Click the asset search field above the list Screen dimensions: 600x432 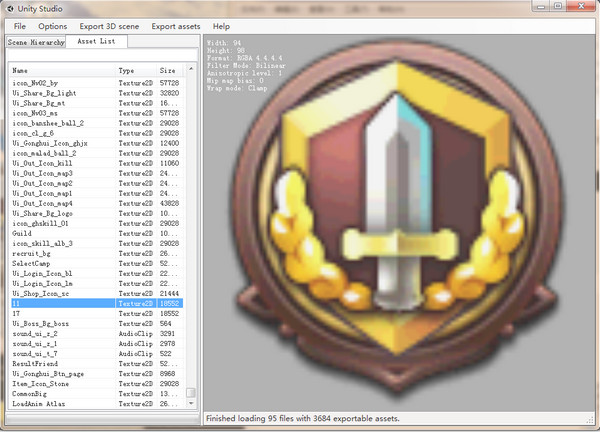point(102,54)
